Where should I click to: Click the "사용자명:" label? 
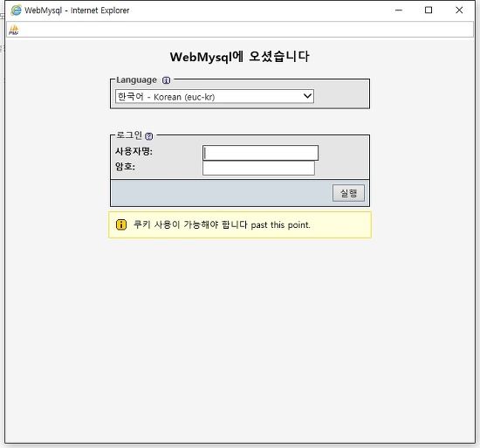(134, 151)
